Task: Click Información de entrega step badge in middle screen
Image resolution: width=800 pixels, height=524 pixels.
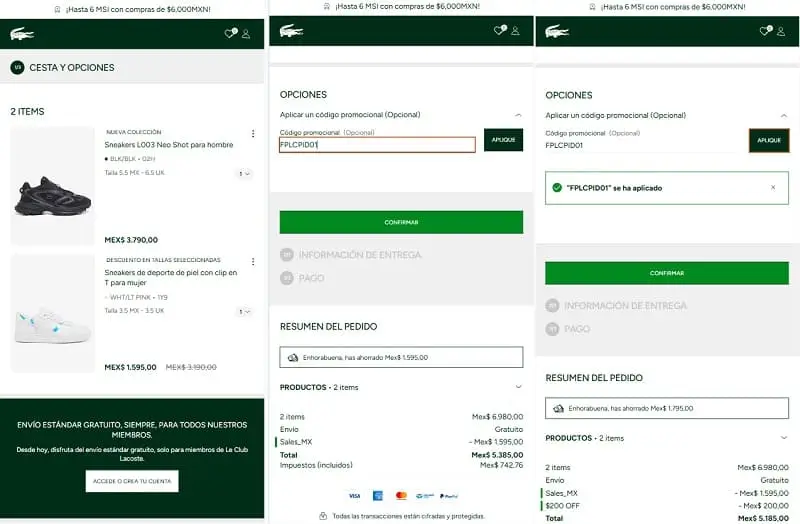Action: point(287,255)
